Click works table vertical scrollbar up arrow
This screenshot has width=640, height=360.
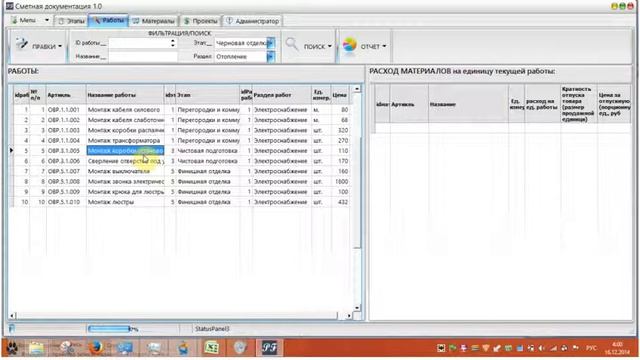pyautogui.click(x=357, y=89)
